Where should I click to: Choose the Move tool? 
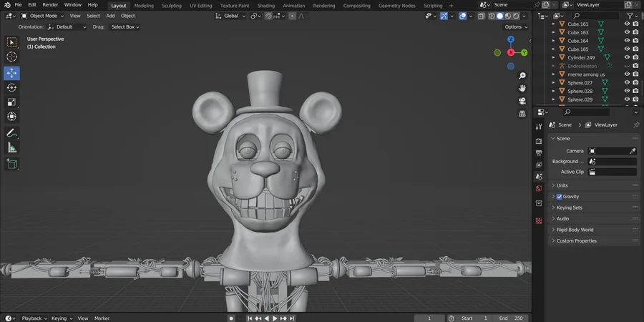point(12,73)
